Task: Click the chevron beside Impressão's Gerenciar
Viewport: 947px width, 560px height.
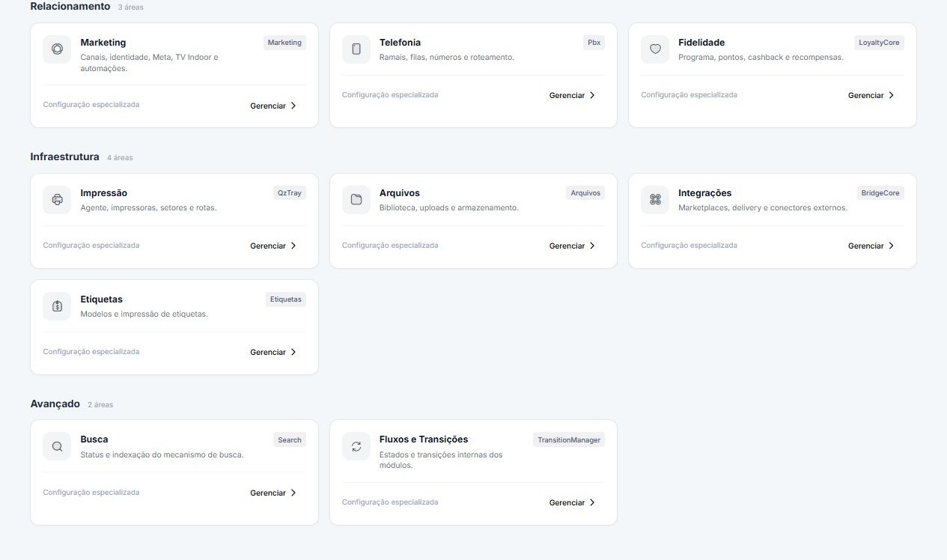Action: tap(293, 246)
